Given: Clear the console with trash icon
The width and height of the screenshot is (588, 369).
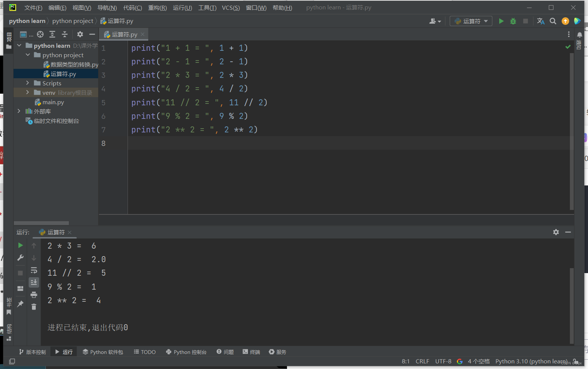Looking at the screenshot, I should pyautogui.click(x=34, y=307).
